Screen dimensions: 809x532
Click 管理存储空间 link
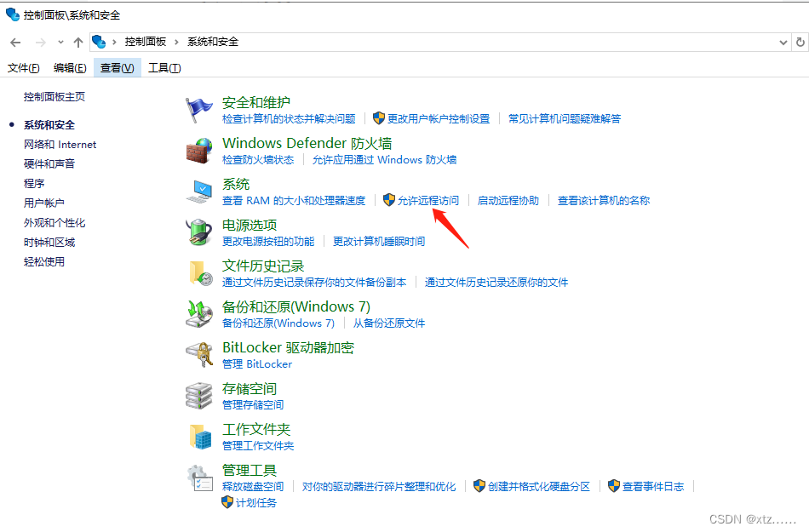point(253,404)
